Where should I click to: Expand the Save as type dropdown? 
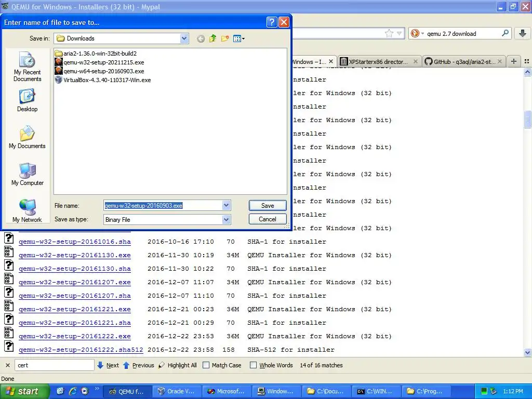tap(227, 220)
